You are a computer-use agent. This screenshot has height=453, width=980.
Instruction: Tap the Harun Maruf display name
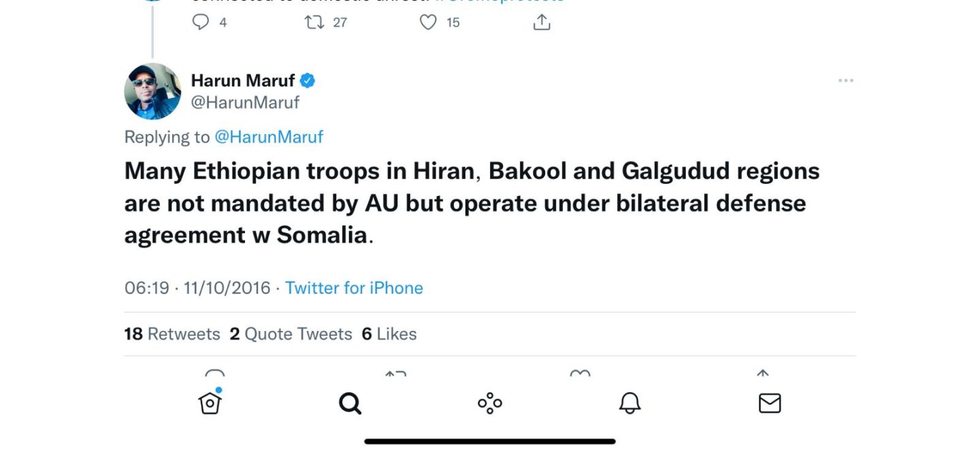[243, 80]
